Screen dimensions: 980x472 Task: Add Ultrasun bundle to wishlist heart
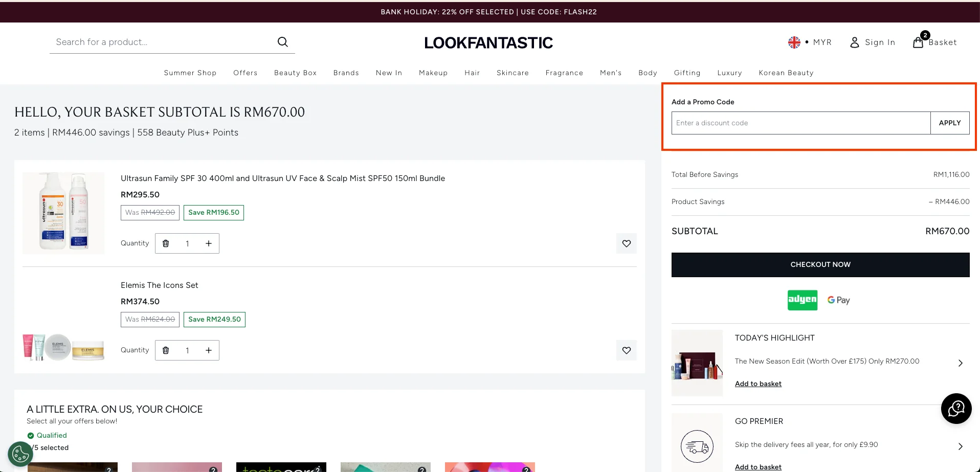pos(627,243)
